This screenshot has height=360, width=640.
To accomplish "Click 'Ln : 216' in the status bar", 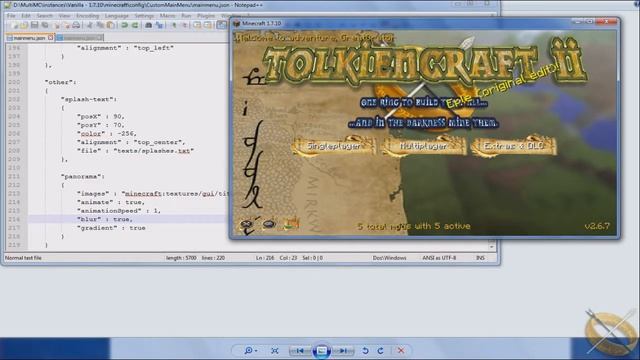I will pyautogui.click(x=265, y=258).
